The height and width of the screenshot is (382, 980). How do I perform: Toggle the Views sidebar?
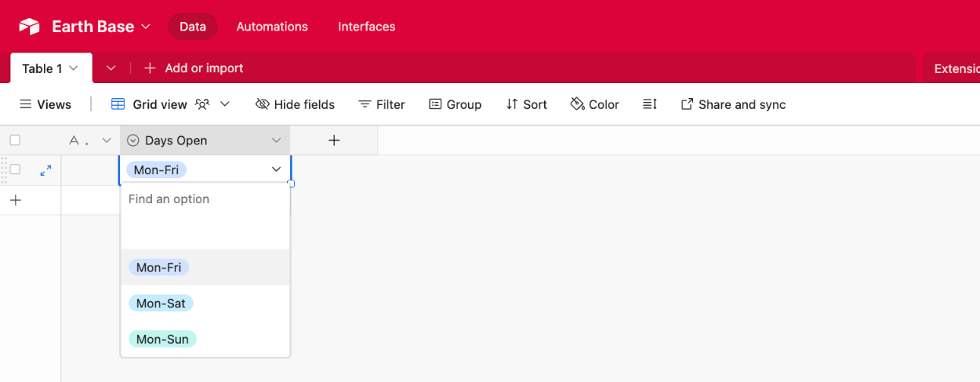click(45, 104)
